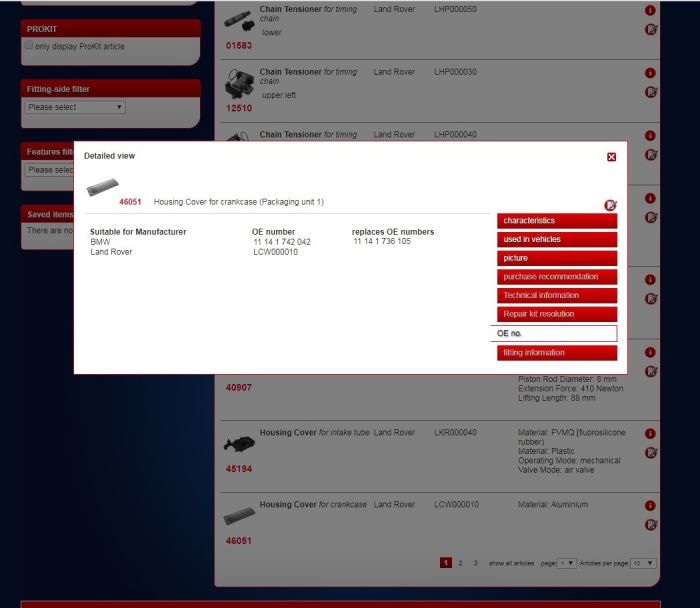The image size is (700, 608).
Task: Click OE number LHP000030 in list
Action: 455,72
